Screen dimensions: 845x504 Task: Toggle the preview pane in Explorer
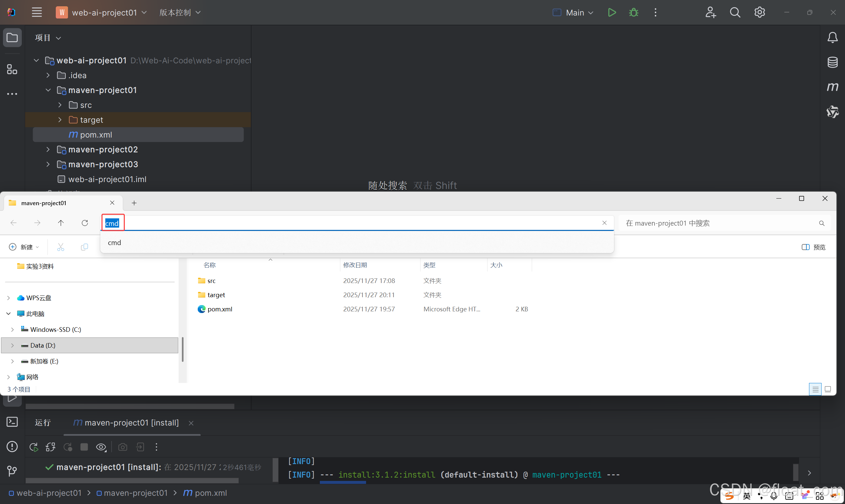813,247
